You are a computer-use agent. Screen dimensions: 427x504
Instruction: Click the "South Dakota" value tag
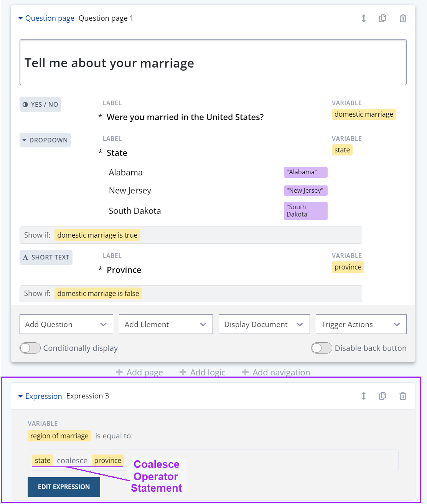point(306,211)
